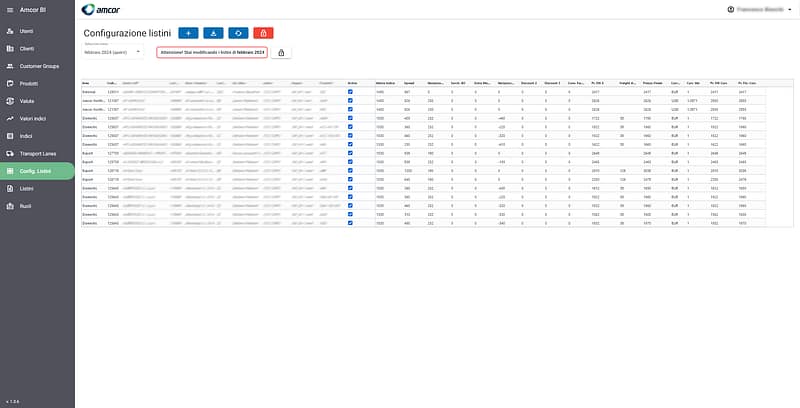The width and height of the screenshot is (800, 408).
Task: Select Config. Listini in the sidebar
Action: tap(37, 170)
